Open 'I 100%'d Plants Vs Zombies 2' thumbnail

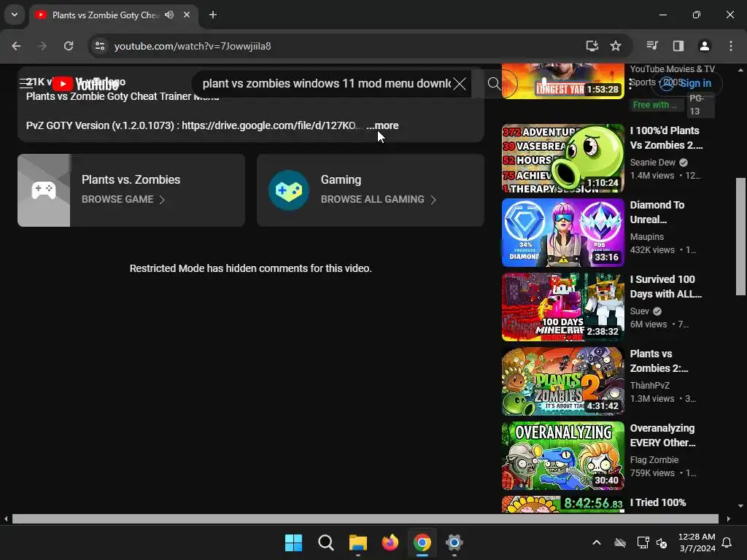tap(562, 158)
